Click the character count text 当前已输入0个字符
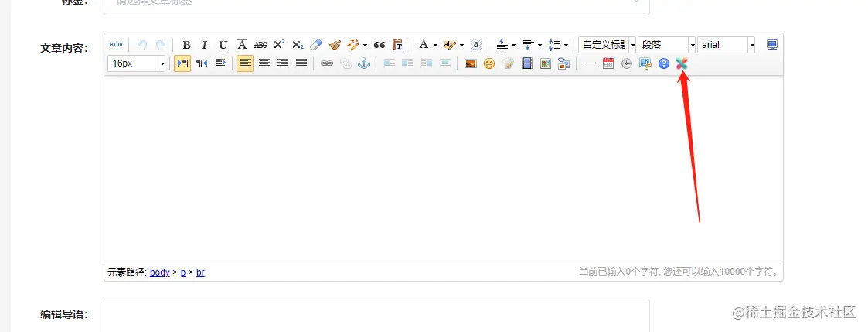Image resolution: width=868 pixels, height=332 pixels. click(619, 272)
